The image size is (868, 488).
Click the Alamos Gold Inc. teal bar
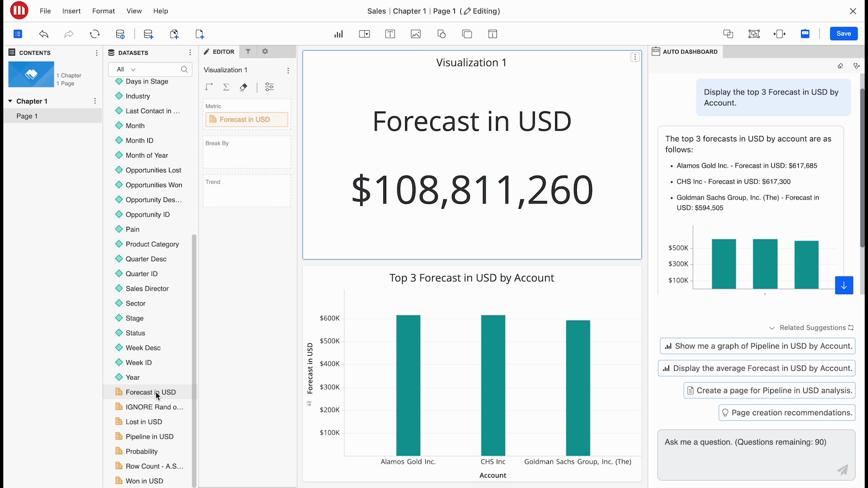(408, 385)
